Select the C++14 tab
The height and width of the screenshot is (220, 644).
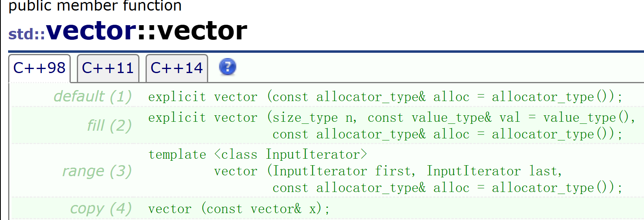tap(177, 68)
